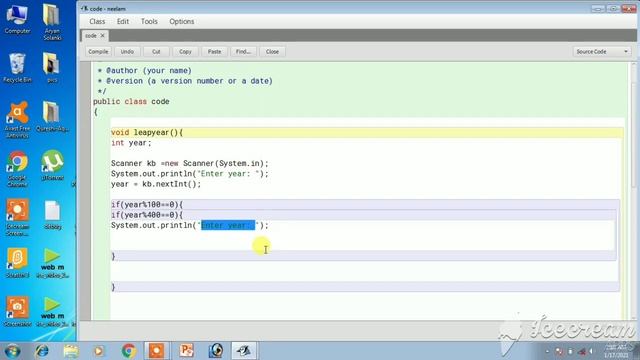Open the taskbar volume icon
Image resolution: width=640 pixels, height=360 pixels.
click(x=591, y=351)
